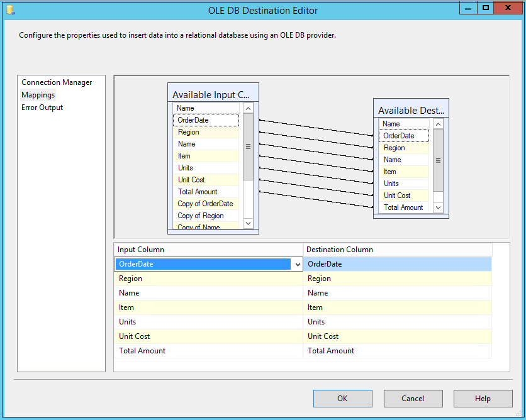Select Region in Available Input Columns list

tap(206, 132)
